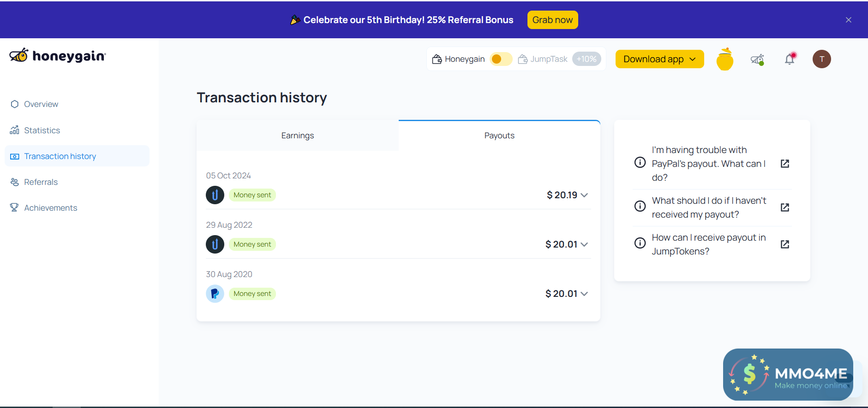This screenshot has width=868, height=408.
Task: Click the Grab now button
Action: click(552, 20)
